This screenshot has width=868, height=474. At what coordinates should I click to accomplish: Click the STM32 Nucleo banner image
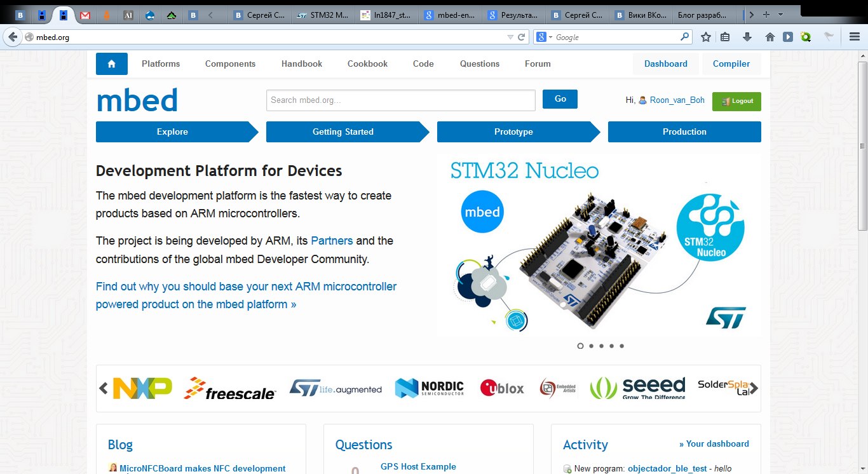click(599, 246)
